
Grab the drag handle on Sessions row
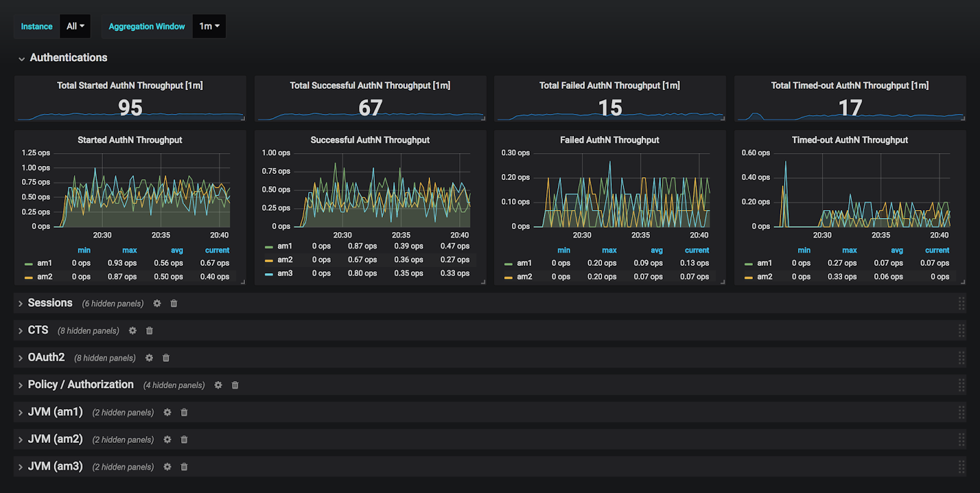coord(961,303)
